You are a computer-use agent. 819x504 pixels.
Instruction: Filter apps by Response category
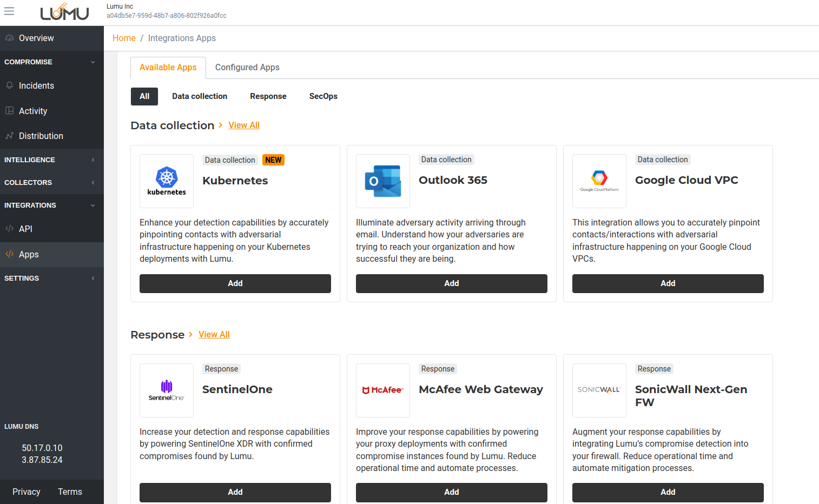[x=268, y=96]
